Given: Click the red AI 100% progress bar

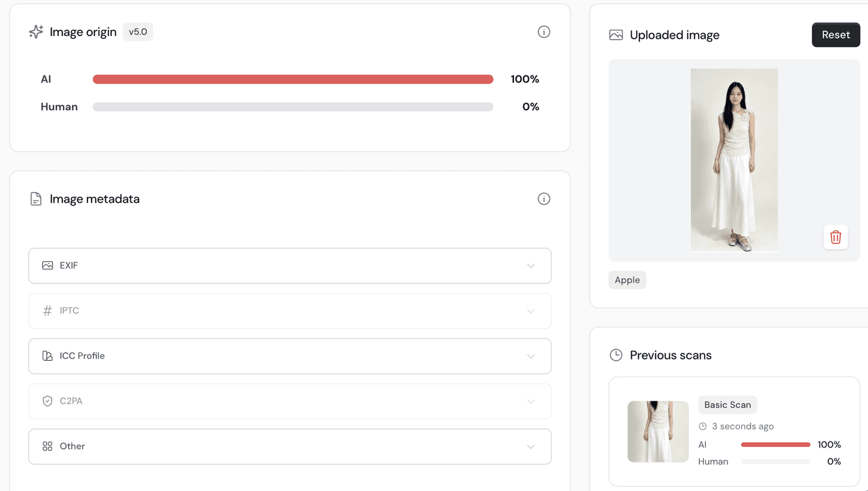Looking at the screenshot, I should (x=293, y=79).
